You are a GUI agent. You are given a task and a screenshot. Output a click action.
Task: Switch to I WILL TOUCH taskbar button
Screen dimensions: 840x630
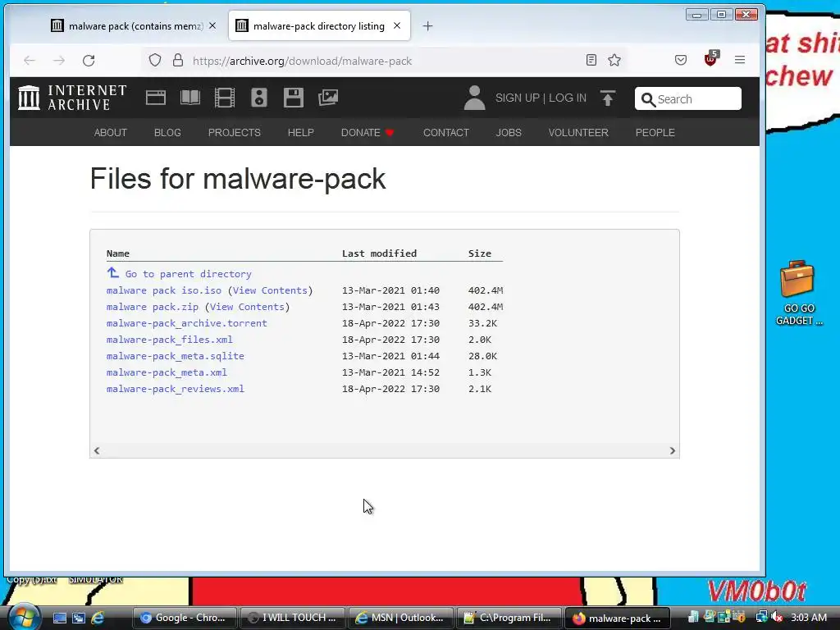tap(293, 618)
